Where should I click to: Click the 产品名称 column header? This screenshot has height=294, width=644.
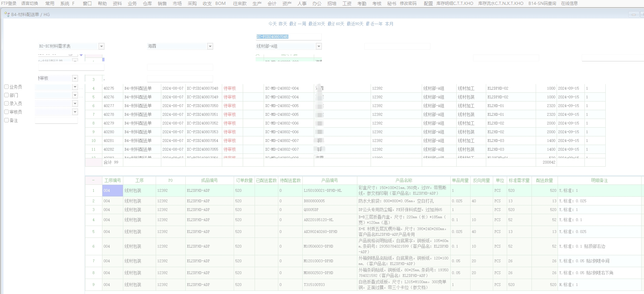click(404, 180)
